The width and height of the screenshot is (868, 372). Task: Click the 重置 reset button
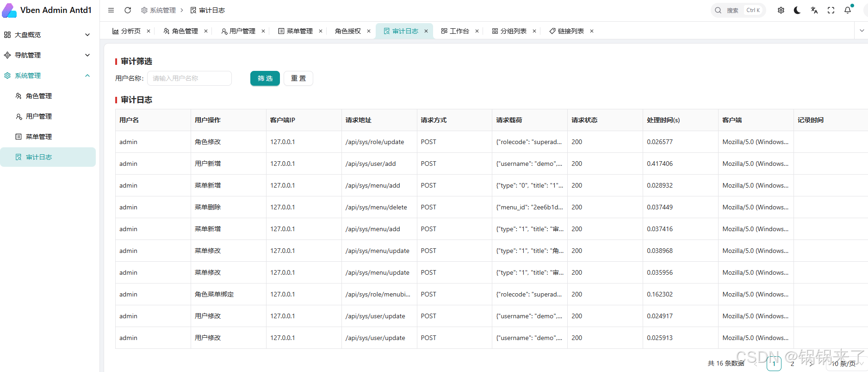pyautogui.click(x=298, y=78)
